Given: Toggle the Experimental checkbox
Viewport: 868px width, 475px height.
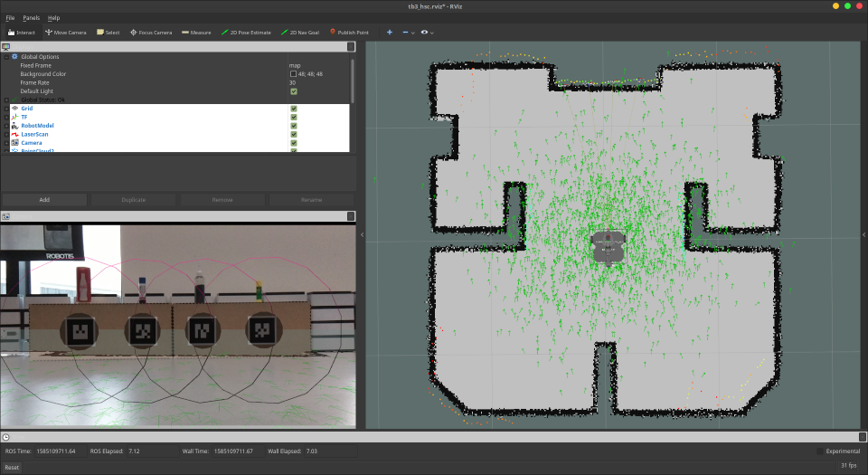Looking at the screenshot, I should click(820, 451).
